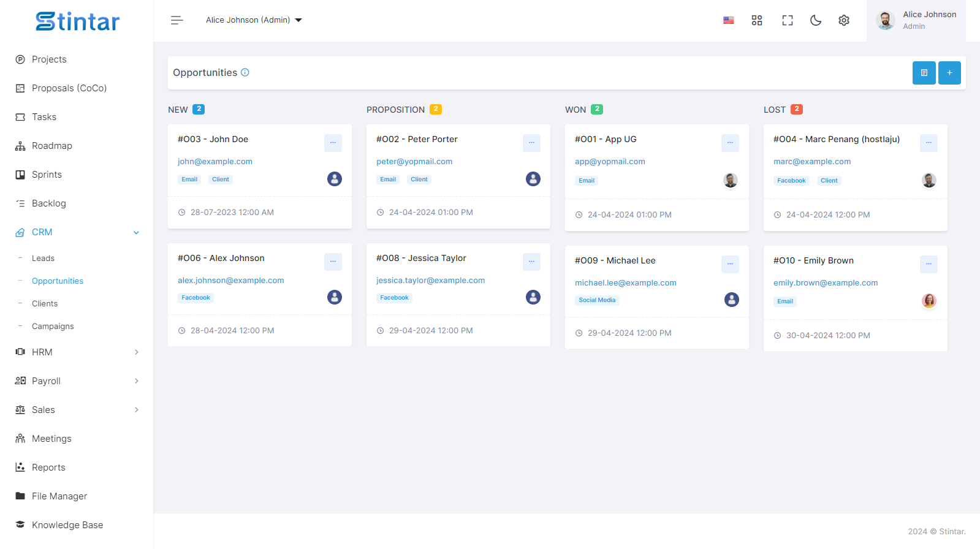Click peter@yopmail.com email link
Image resolution: width=980 pixels, height=549 pixels.
(x=414, y=162)
